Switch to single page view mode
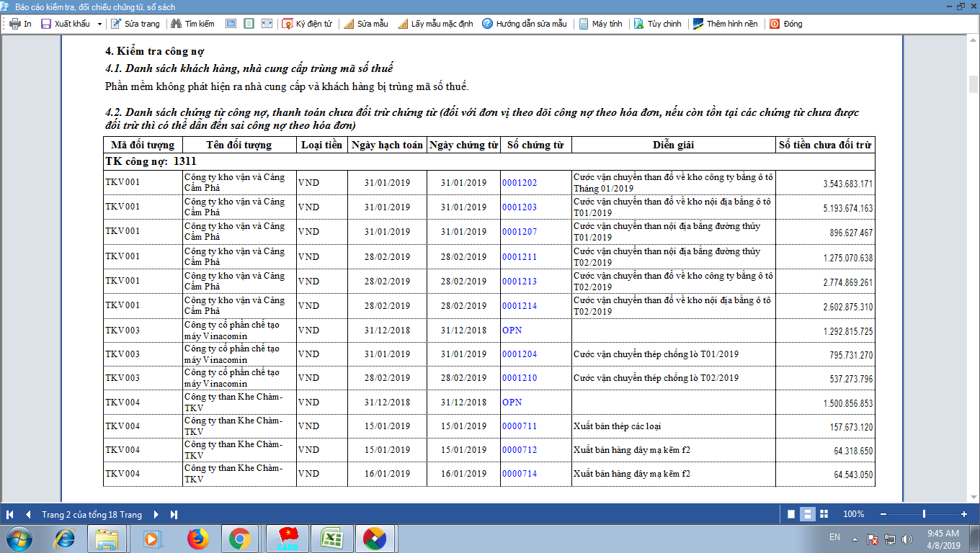Screen dimensions: 980x553 tap(791, 514)
